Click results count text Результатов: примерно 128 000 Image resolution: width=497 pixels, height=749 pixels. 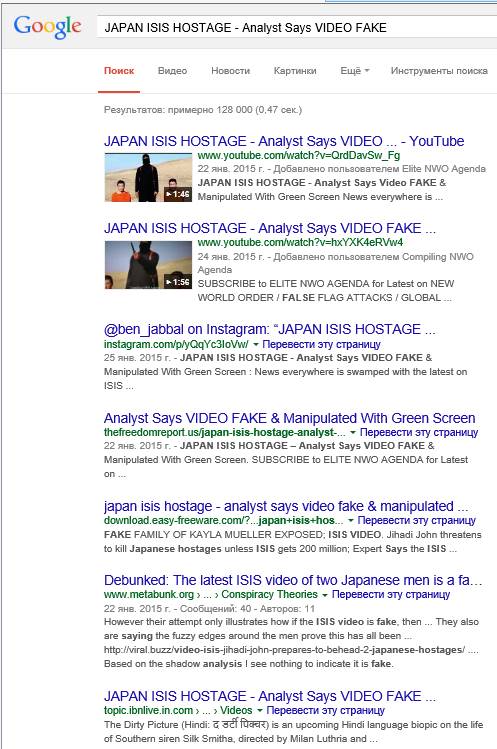203,110
